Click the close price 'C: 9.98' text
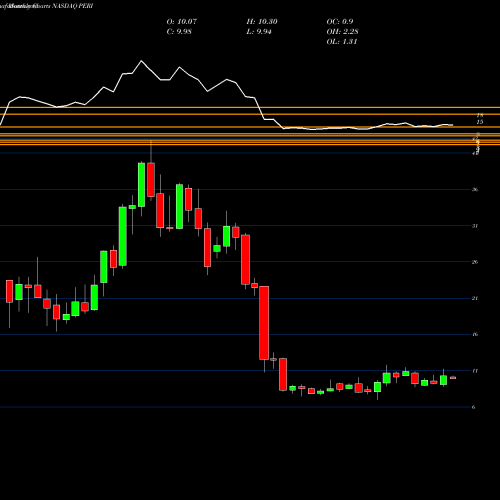The height and width of the screenshot is (500, 500). coord(179,32)
